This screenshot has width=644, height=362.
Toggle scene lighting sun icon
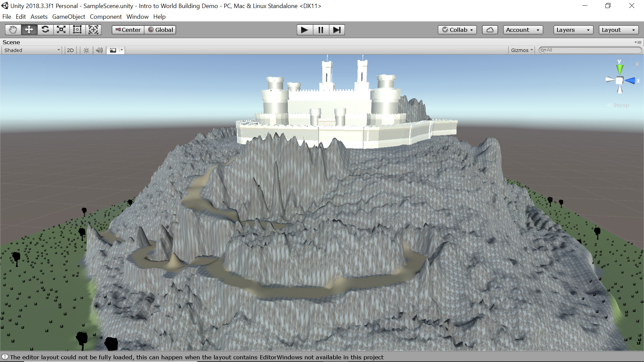pyautogui.click(x=86, y=50)
